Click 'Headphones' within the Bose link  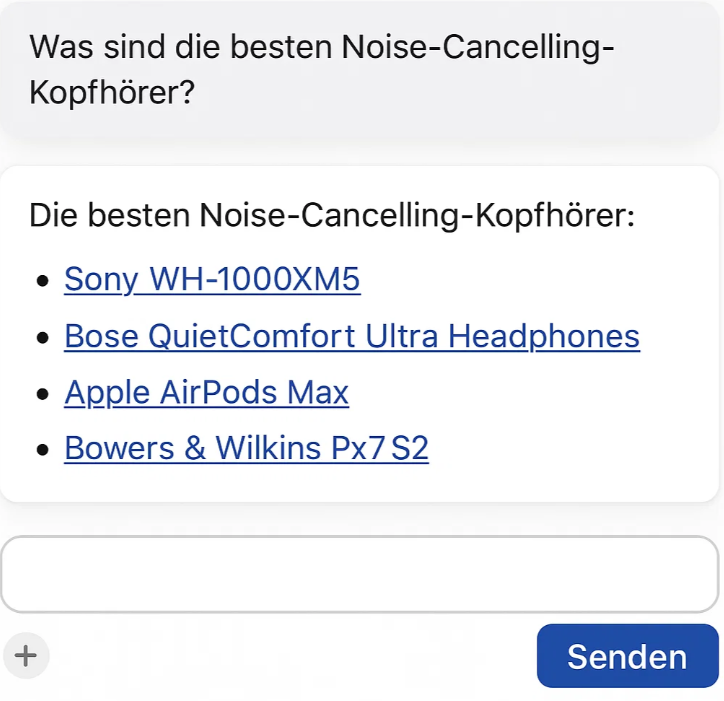coord(544,336)
